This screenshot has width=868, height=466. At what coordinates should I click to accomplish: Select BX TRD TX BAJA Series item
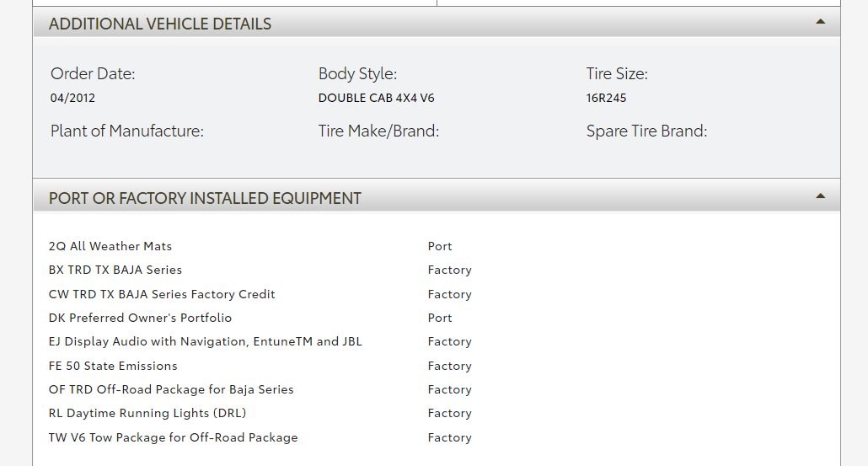[x=115, y=270]
